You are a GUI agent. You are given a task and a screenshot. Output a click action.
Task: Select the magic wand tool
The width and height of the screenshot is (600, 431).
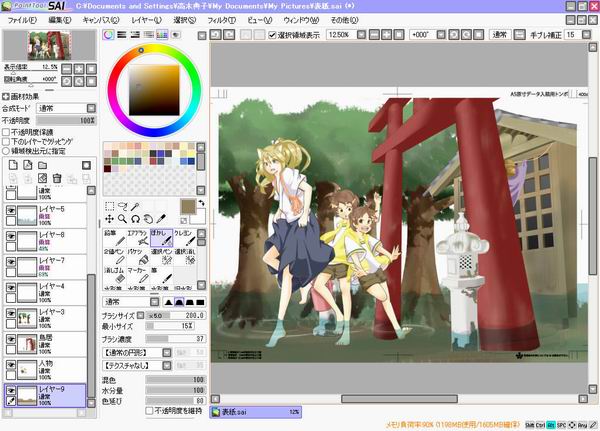135,207
